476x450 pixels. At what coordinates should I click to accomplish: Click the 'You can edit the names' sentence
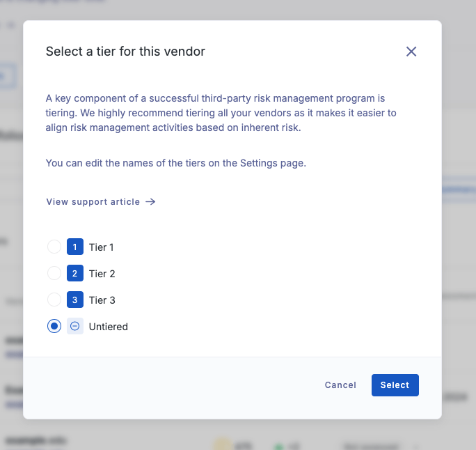[176, 163]
